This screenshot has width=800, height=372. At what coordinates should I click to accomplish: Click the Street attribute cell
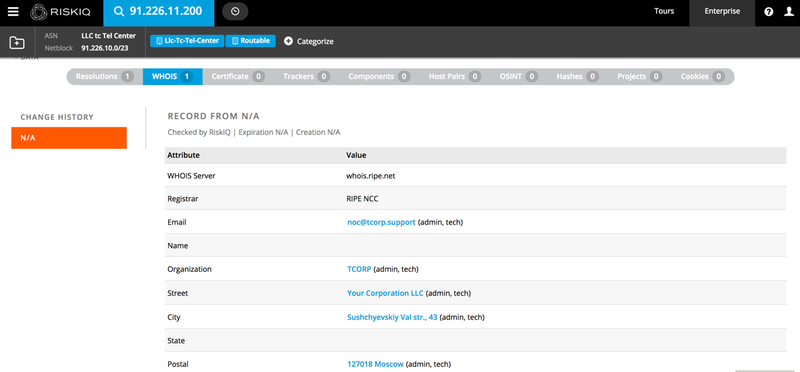(x=178, y=293)
